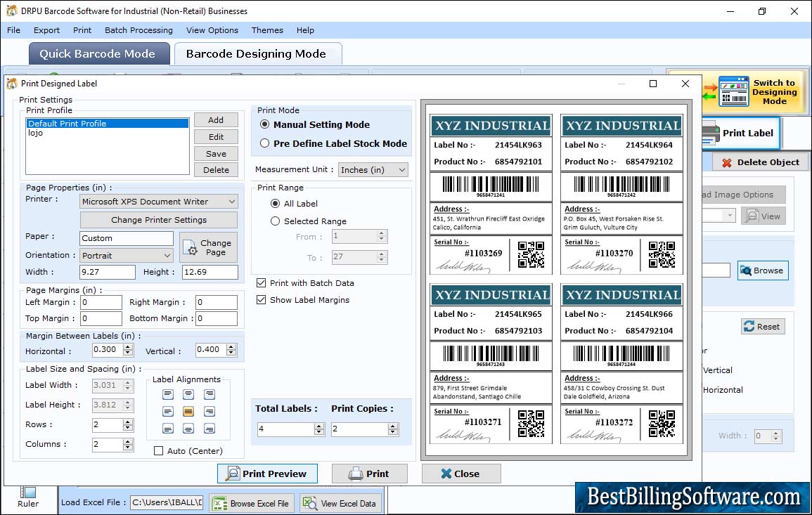Choose the Selected Range radio option

[x=276, y=221]
